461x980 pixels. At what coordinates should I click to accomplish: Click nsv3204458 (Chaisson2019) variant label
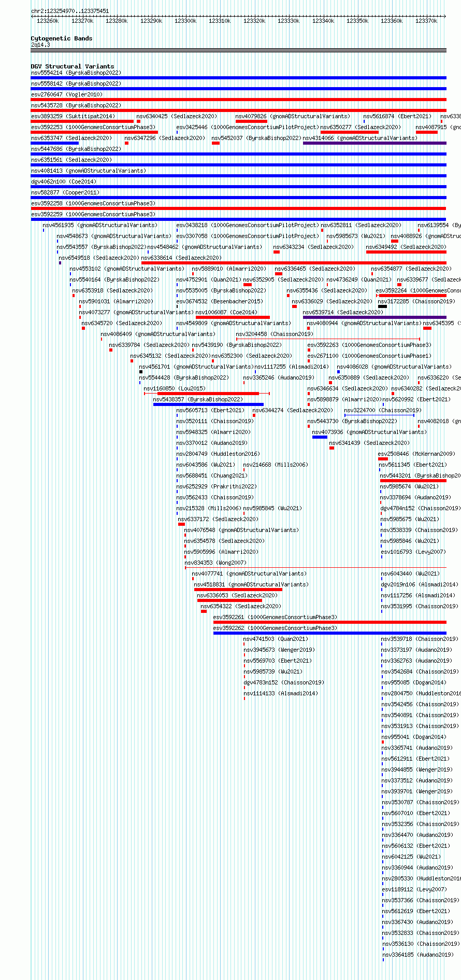click(x=275, y=334)
